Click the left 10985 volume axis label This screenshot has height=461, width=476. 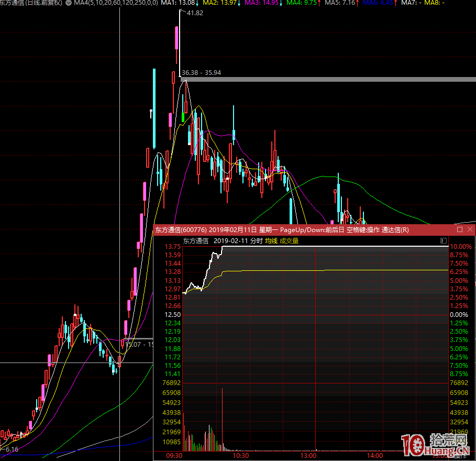click(x=172, y=442)
